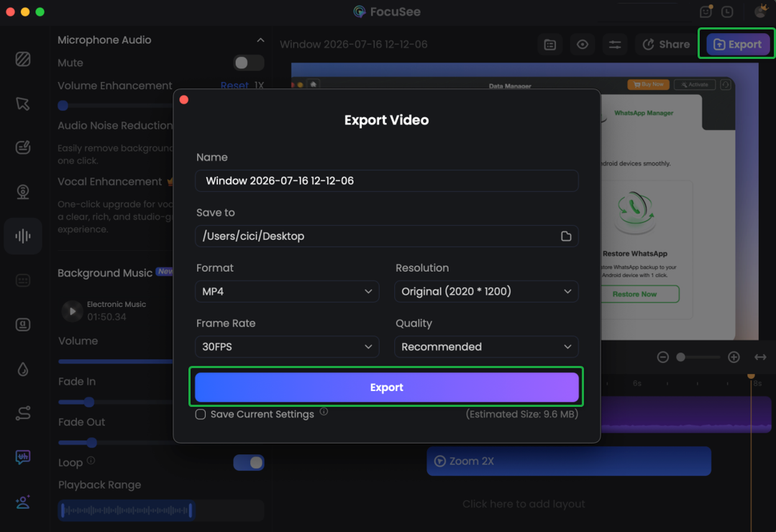
Task: Click the Save to path field
Action: (386, 236)
